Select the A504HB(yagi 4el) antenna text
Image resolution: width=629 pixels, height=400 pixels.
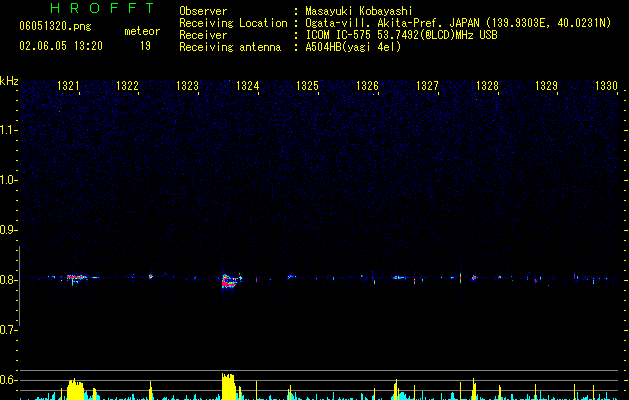[353, 47]
